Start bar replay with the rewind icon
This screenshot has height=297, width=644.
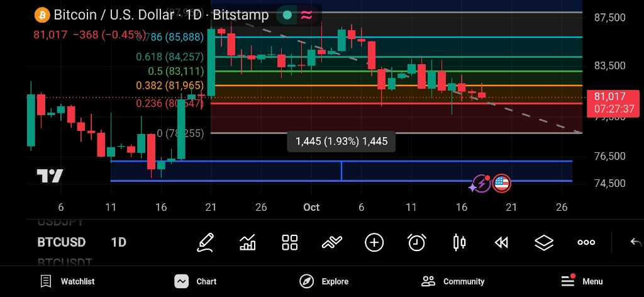coord(501,243)
